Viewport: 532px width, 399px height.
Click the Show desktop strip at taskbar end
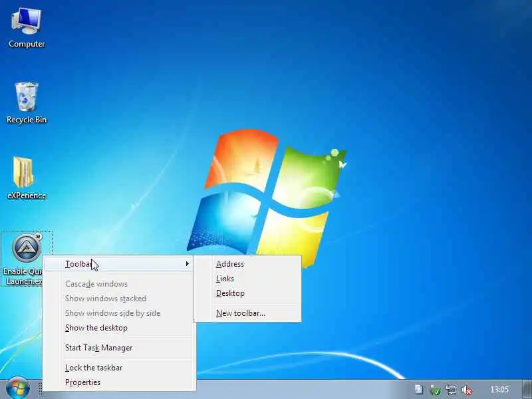click(527, 389)
